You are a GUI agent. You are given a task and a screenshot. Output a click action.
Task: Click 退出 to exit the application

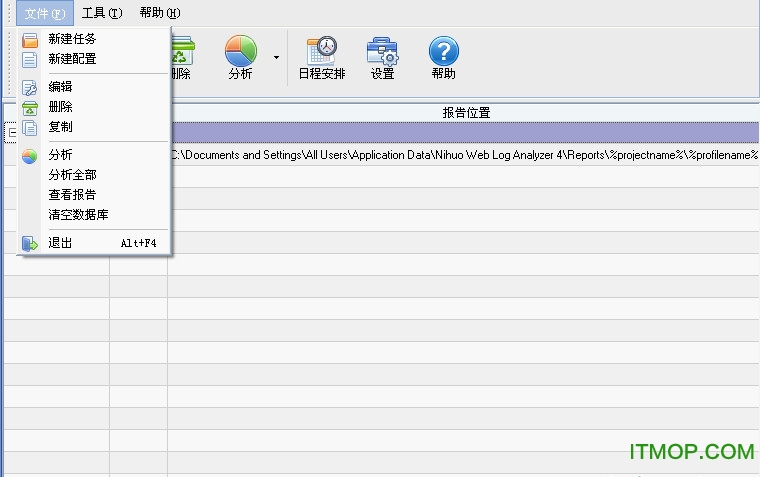(x=60, y=243)
